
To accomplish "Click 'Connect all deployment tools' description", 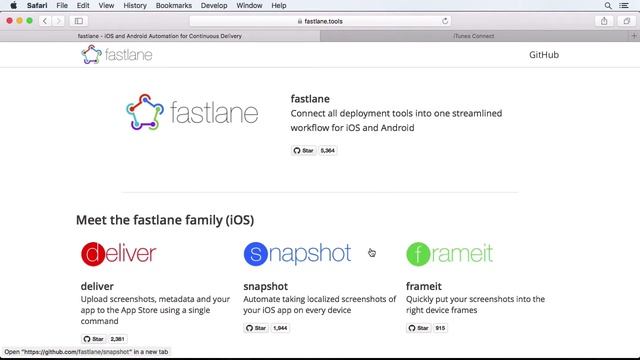I will [396, 120].
